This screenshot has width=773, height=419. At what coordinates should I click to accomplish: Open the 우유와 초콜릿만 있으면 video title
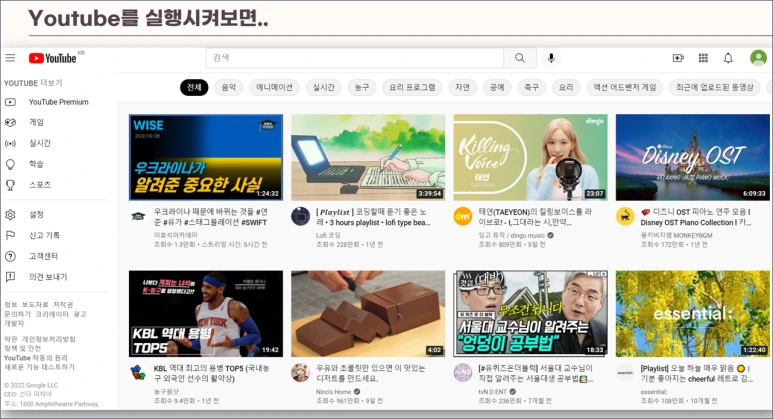(x=370, y=373)
